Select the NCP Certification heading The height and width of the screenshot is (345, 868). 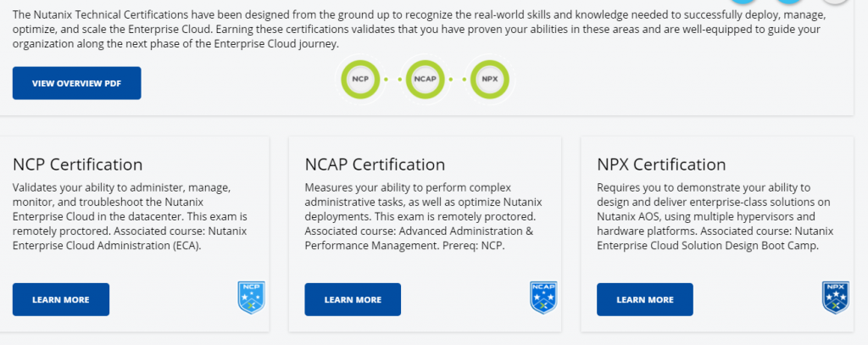[x=77, y=164]
